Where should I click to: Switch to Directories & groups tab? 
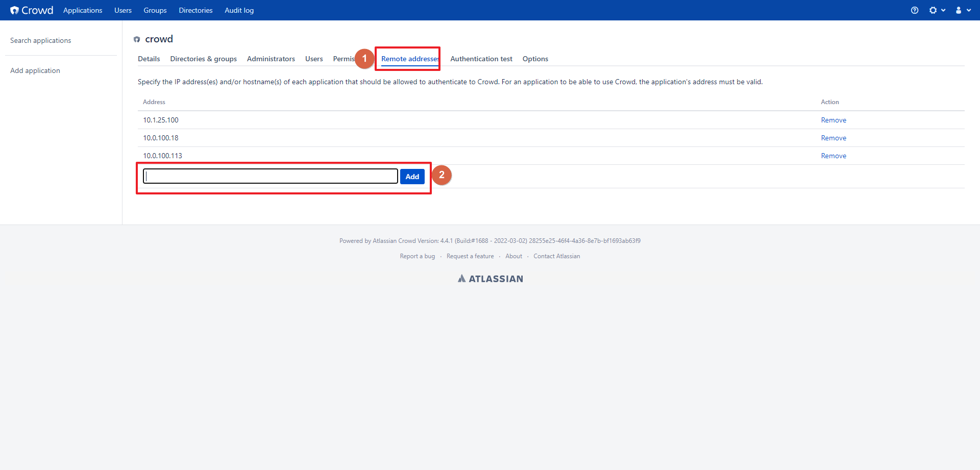coord(203,59)
